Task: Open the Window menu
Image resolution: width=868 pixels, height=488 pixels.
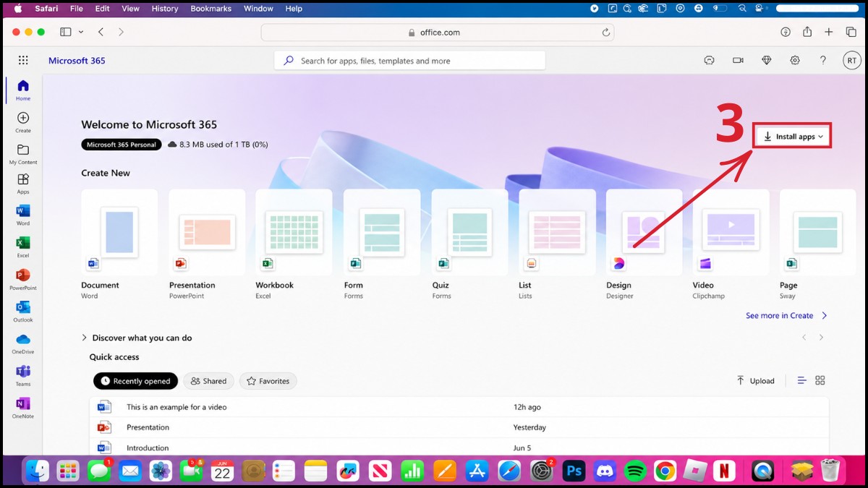Action: [x=258, y=9]
